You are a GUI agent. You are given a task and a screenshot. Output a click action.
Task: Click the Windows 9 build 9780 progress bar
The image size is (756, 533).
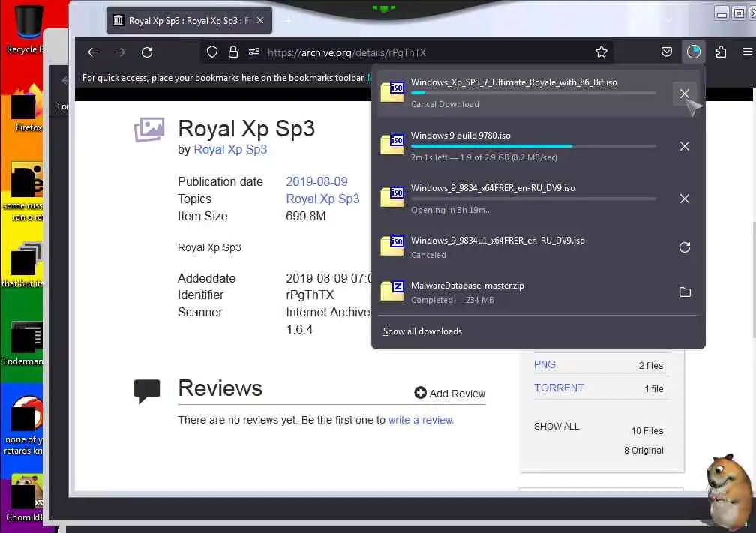tap(533, 146)
